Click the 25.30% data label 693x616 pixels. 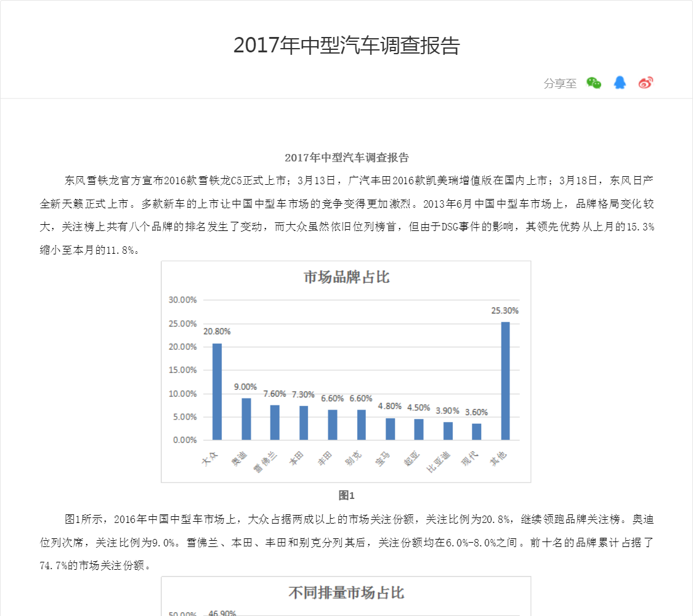(x=505, y=310)
